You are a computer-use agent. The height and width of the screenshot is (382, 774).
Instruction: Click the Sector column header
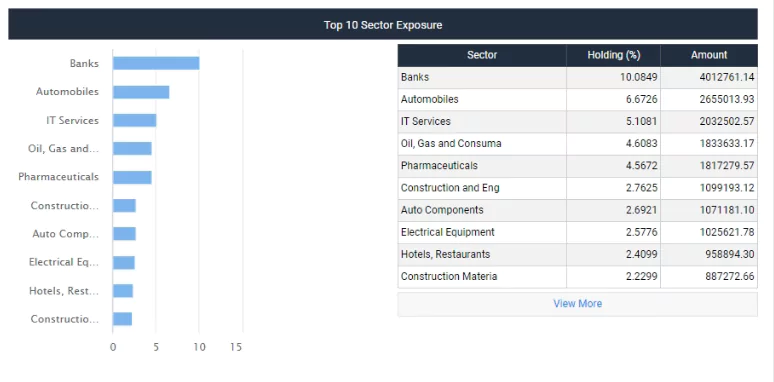[x=482, y=55]
